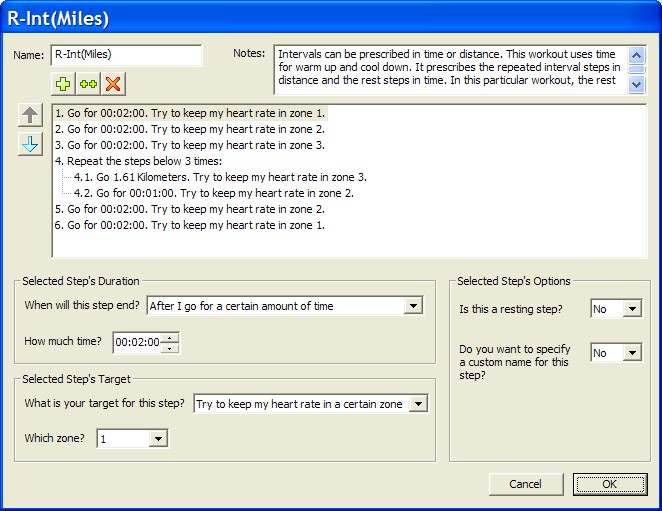Viewport: 662px width, 511px height.
Task: Move selected step up with arrow icon
Action: (x=30, y=115)
